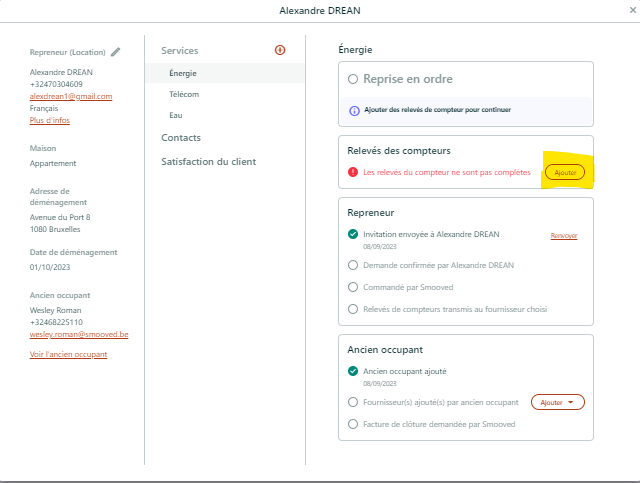Switch to the Eau service tab

[x=176, y=115]
